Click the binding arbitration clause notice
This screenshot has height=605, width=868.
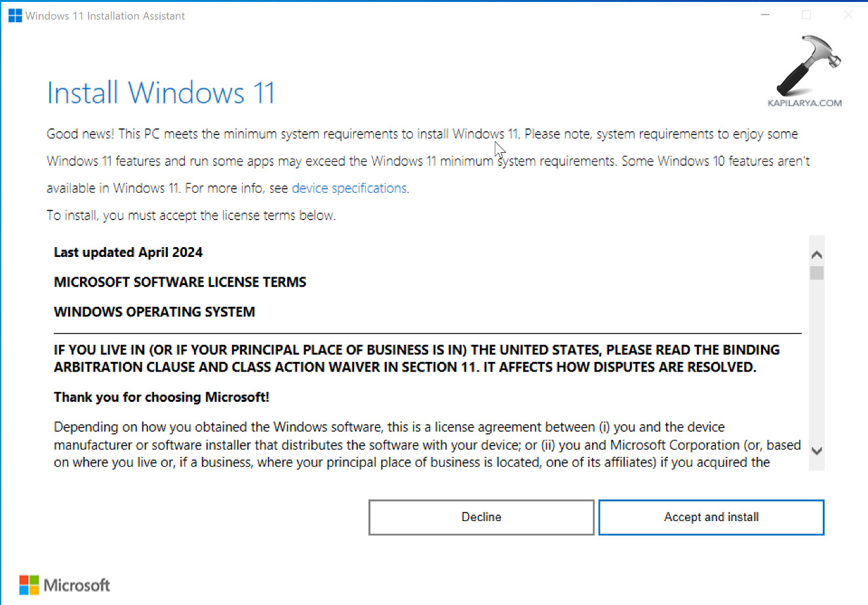coord(417,359)
